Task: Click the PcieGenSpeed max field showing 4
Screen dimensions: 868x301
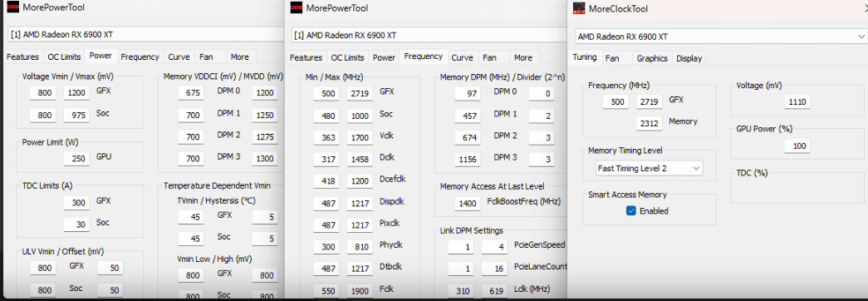Action: pos(495,247)
